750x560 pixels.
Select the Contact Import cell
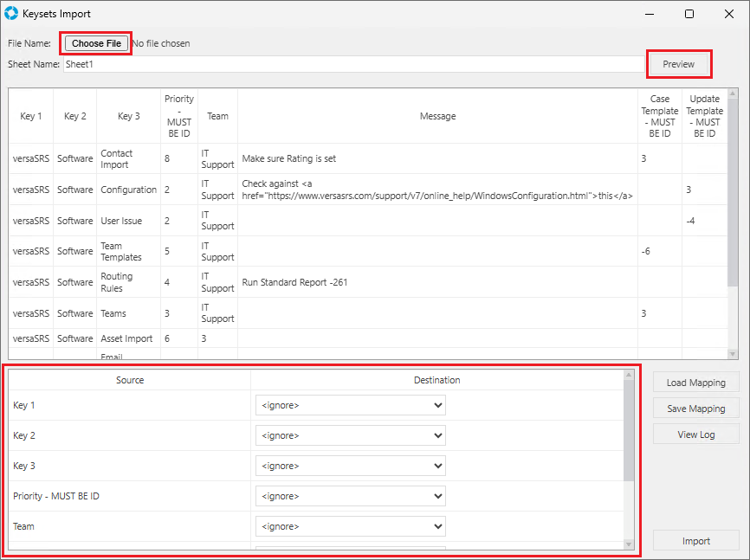click(128, 159)
